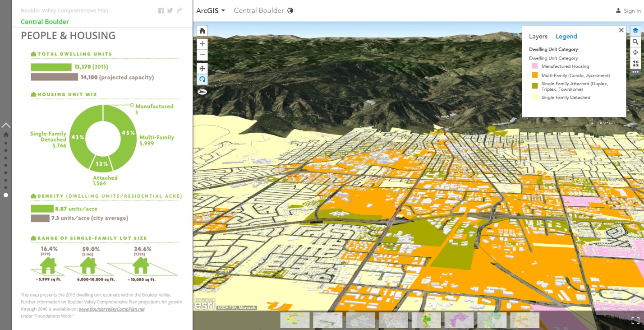
Task: Click Boulder Valley Comprehensive Plan header text
Action: coord(64,10)
